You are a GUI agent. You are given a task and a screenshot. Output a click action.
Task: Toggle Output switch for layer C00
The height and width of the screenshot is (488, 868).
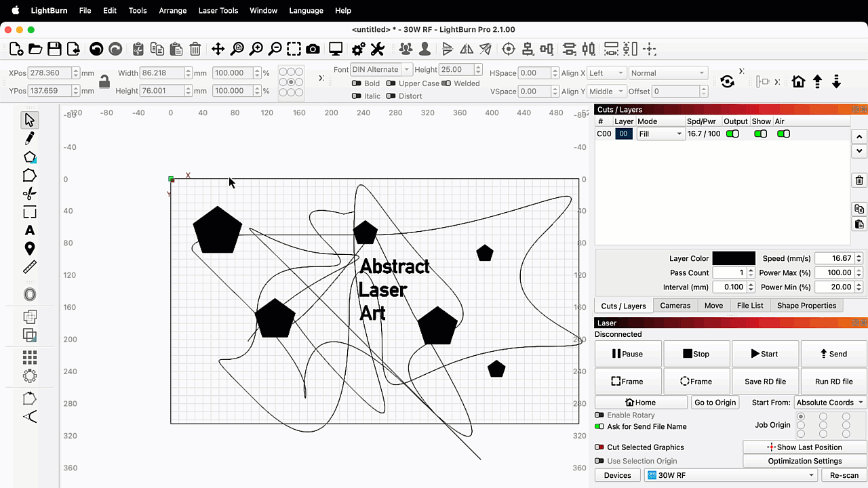pyautogui.click(x=732, y=134)
